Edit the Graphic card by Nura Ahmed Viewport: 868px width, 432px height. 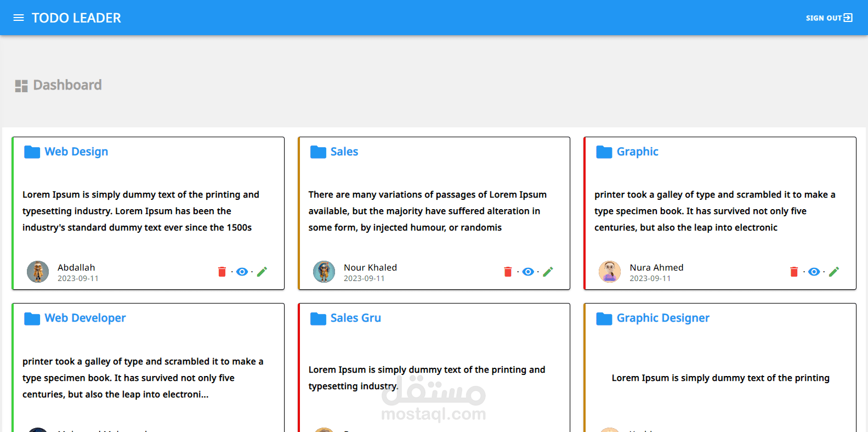point(834,272)
